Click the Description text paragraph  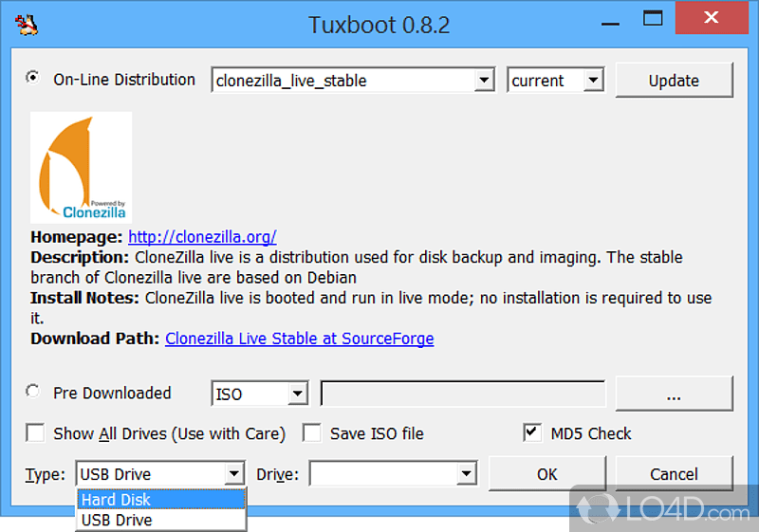[x=357, y=267]
